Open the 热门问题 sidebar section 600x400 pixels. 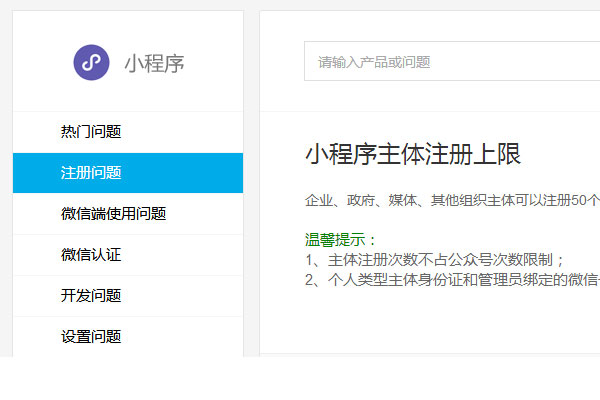pos(128,132)
